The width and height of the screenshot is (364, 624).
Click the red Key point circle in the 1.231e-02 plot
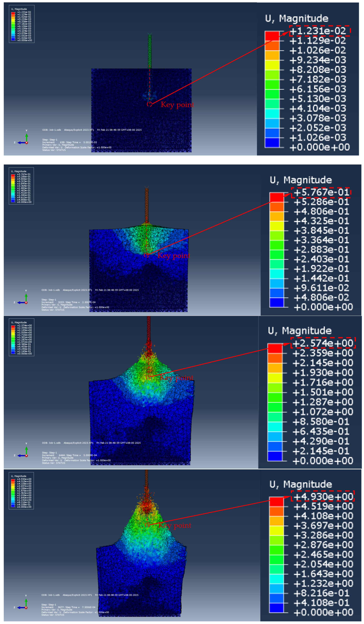[149, 104]
